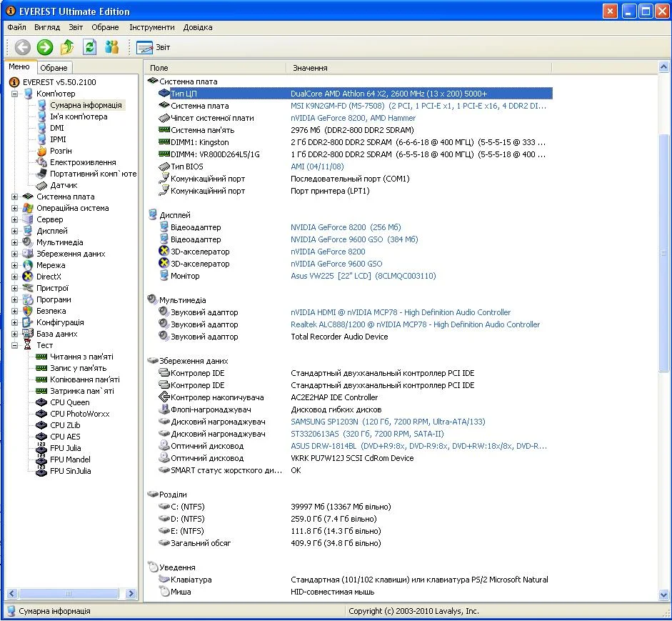The width and height of the screenshot is (672, 621).
Task: Switch to the Обране tab
Action: (x=54, y=68)
